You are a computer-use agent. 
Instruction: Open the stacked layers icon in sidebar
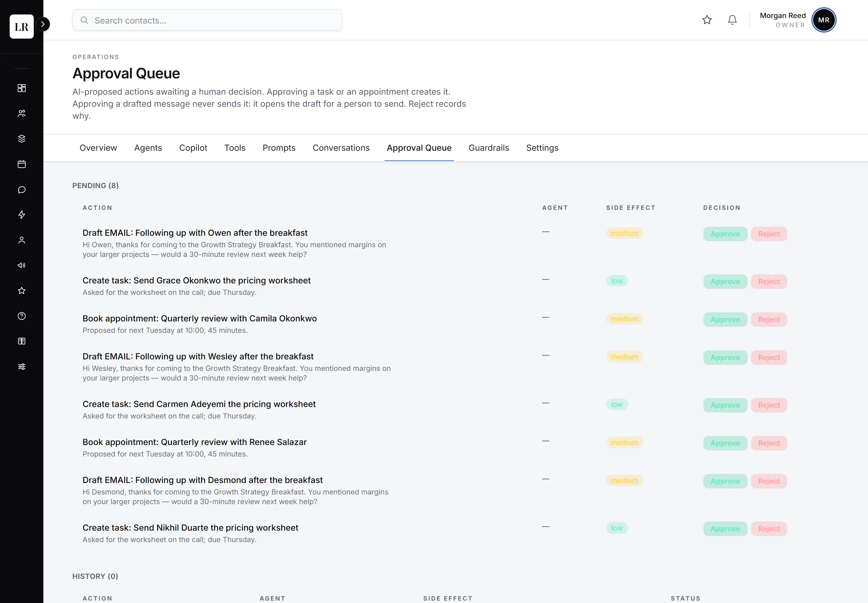coord(21,139)
